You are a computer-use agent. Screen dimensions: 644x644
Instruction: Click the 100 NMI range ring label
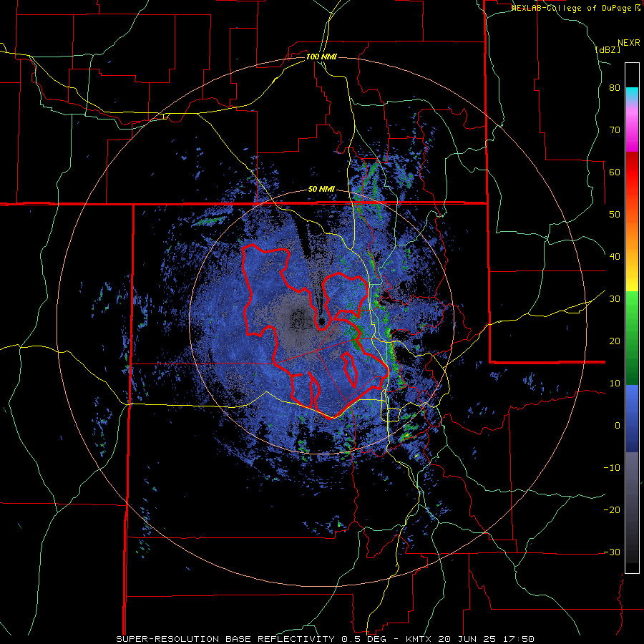click(x=321, y=57)
